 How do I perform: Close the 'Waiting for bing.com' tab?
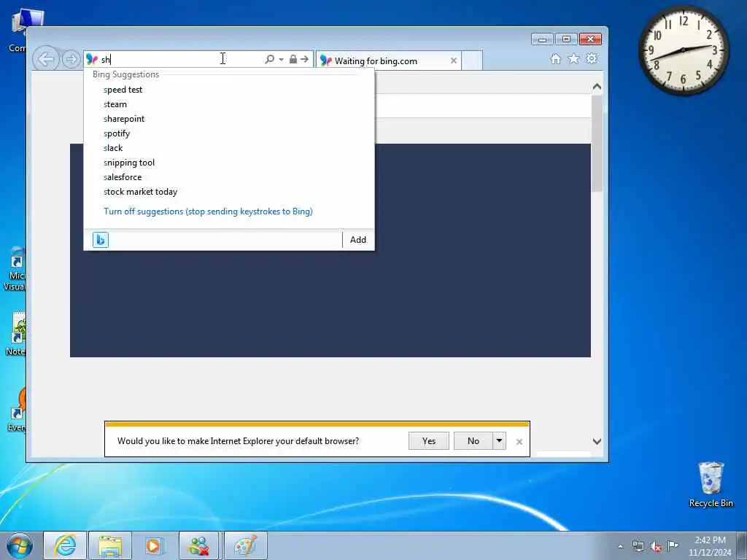pyautogui.click(x=454, y=61)
